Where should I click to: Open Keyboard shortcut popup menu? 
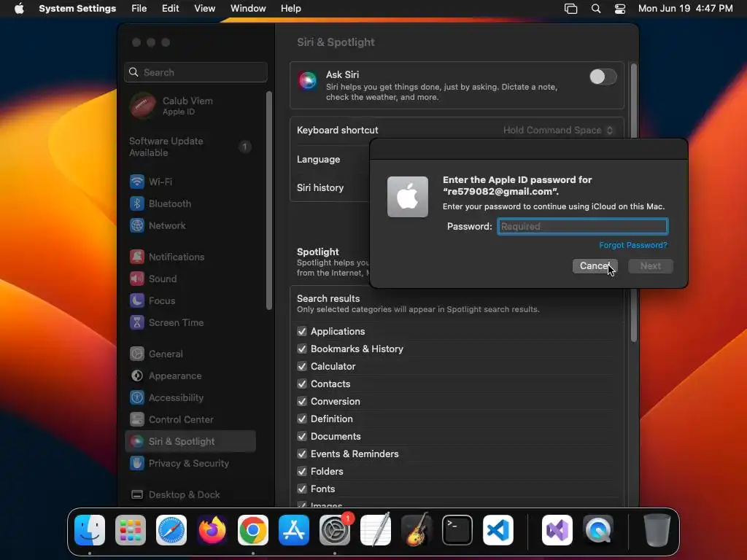pyautogui.click(x=558, y=131)
